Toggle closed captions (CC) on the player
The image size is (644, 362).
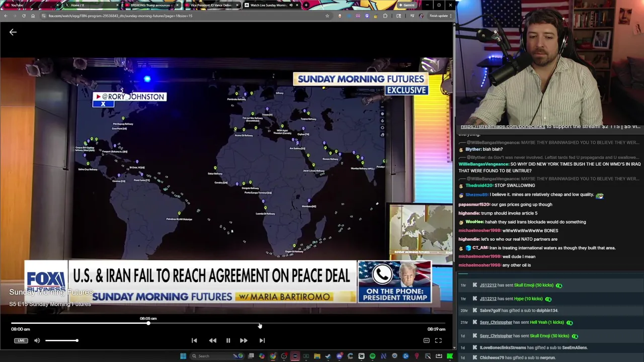coord(426,340)
